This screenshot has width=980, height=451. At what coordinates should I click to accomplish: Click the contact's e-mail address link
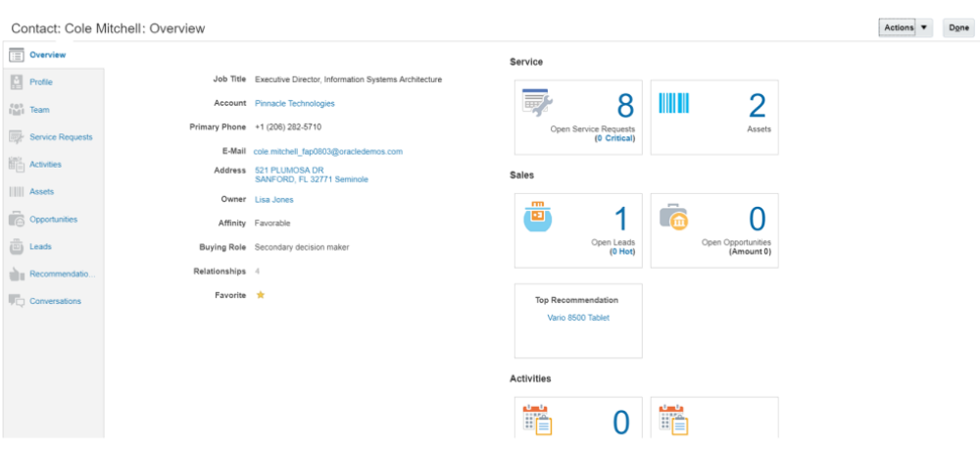328,152
